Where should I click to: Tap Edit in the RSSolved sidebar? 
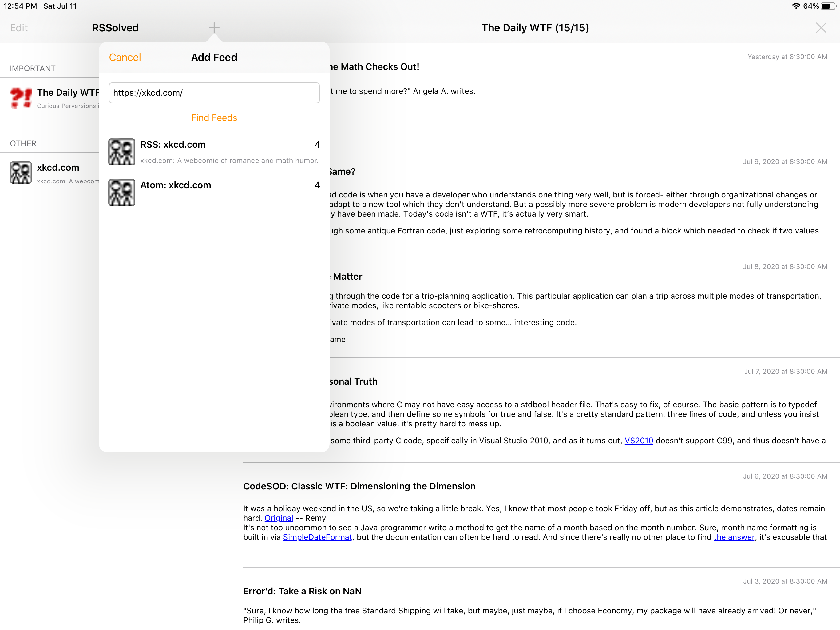pyautogui.click(x=19, y=28)
